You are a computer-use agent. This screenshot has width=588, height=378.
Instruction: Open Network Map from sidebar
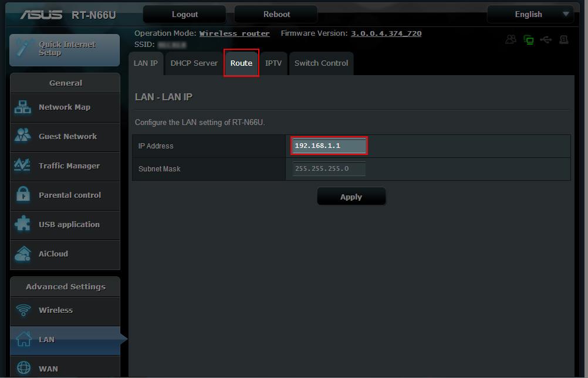(x=65, y=107)
